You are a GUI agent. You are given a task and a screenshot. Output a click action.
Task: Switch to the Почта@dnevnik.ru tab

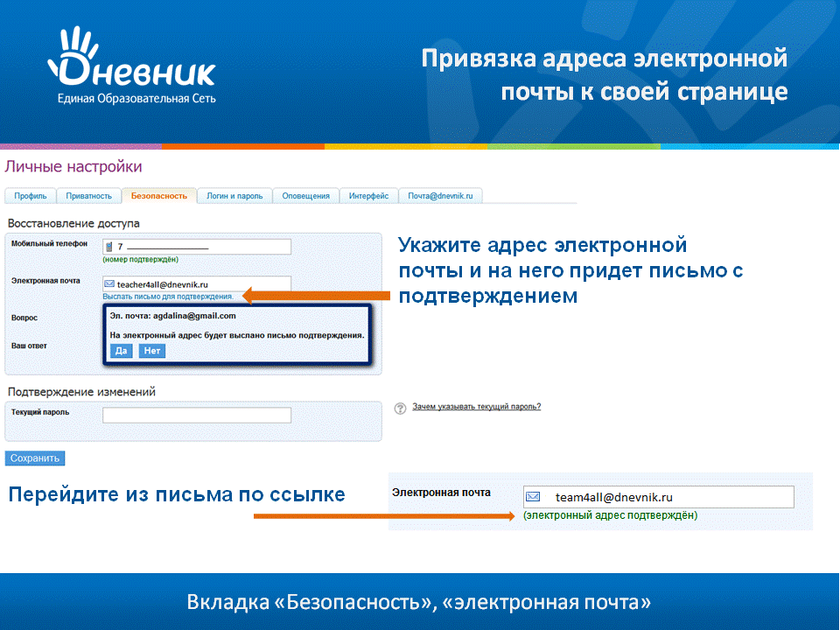440,196
